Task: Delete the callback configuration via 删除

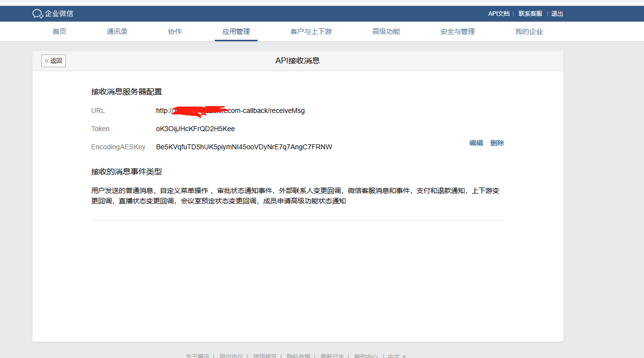Action: coord(497,142)
